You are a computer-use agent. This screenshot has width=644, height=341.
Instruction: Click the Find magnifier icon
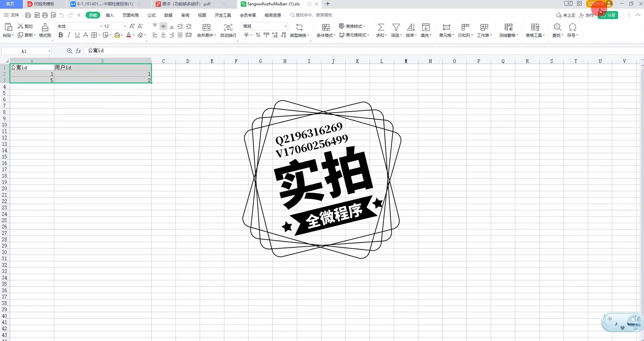[x=557, y=27]
